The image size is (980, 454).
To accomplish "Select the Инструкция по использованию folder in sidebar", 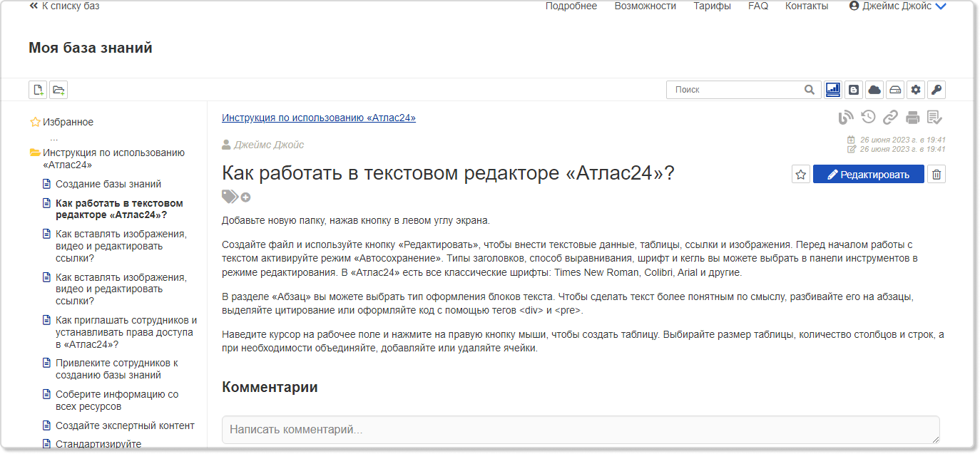I will pyautogui.click(x=113, y=158).
